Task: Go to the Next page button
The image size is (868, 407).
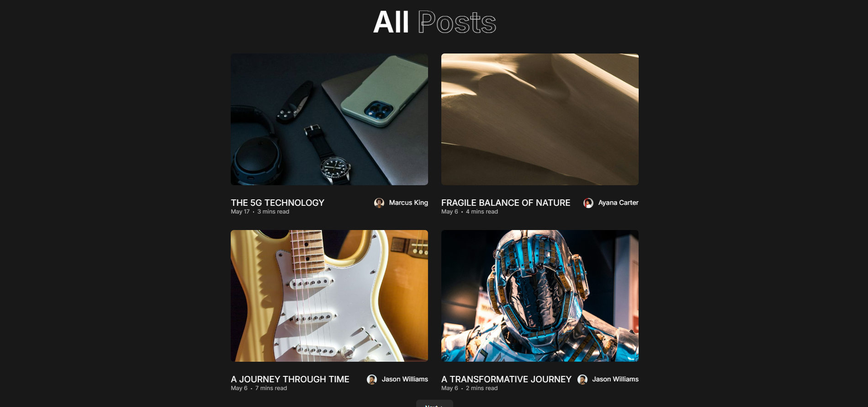Action: click(x=434, y=404)
